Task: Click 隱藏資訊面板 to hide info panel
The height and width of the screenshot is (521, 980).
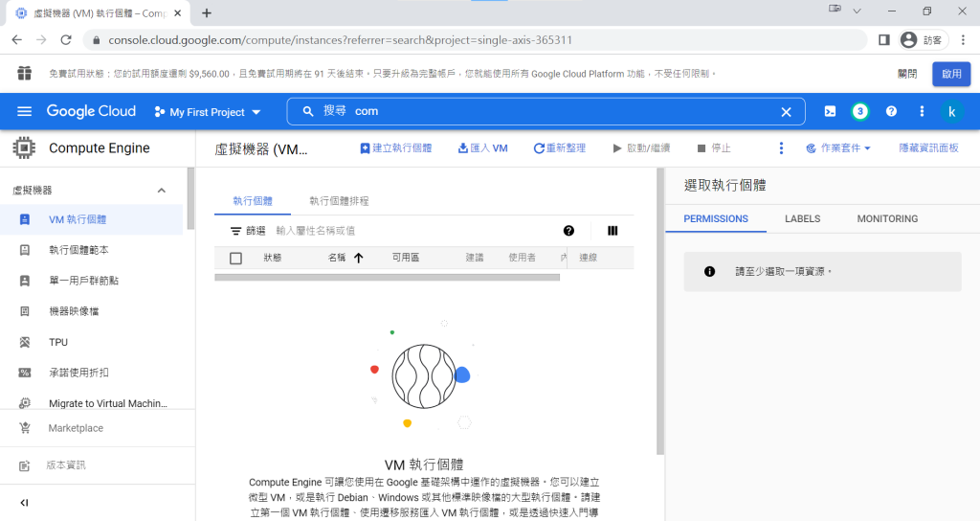Action: tap(928, 148)
